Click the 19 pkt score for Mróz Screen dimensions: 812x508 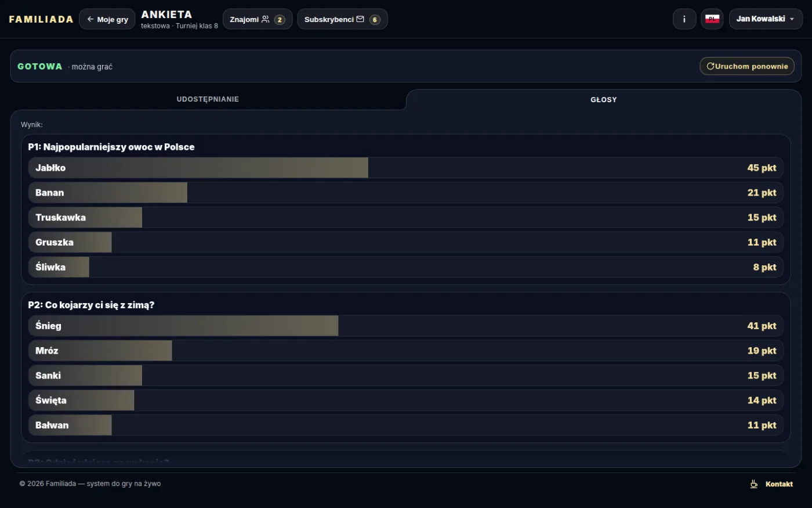pos(762,351)
